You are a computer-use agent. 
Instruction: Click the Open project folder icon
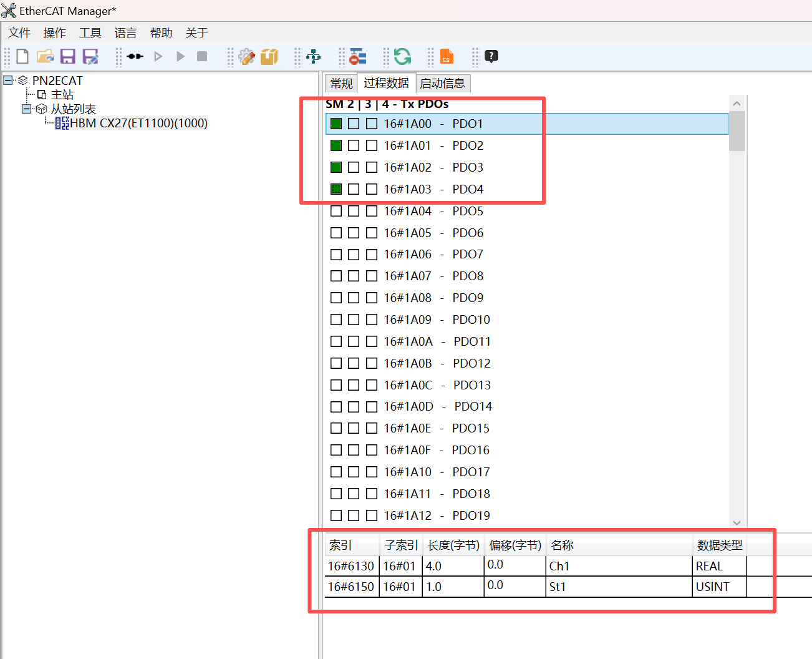[45, 57]
